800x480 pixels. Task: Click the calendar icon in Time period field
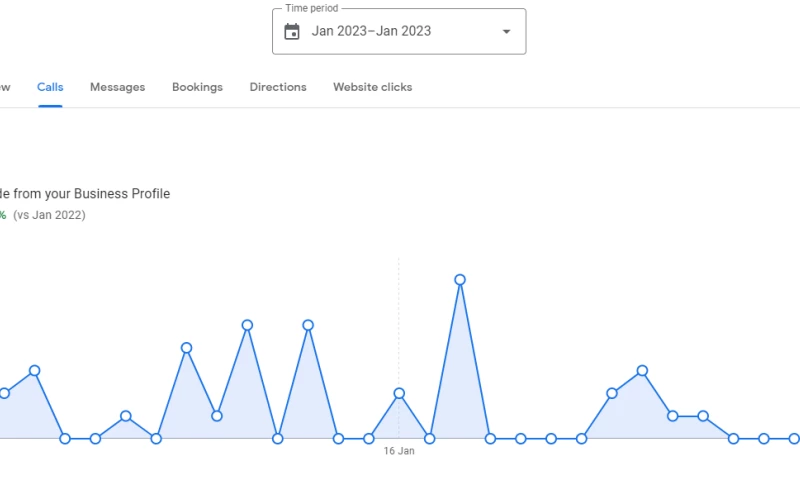(x=292, y=31)
